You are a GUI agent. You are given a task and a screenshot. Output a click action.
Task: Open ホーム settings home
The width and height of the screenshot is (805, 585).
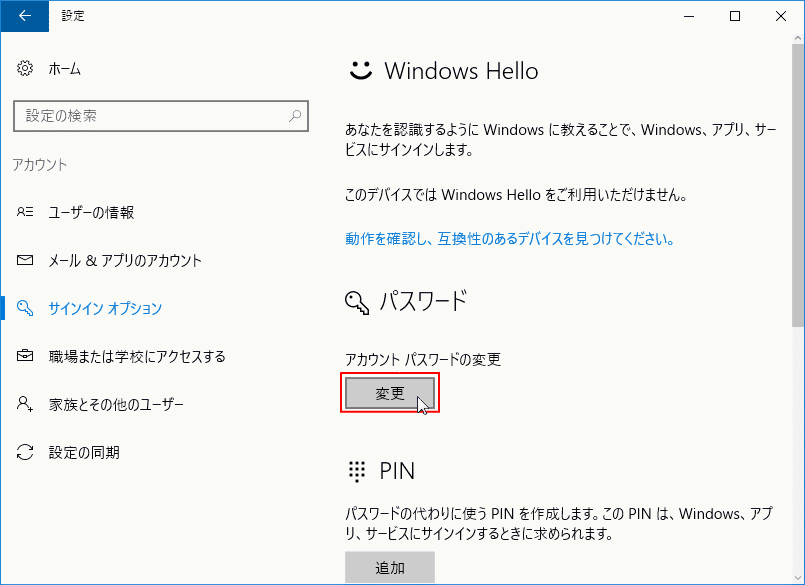65,69
